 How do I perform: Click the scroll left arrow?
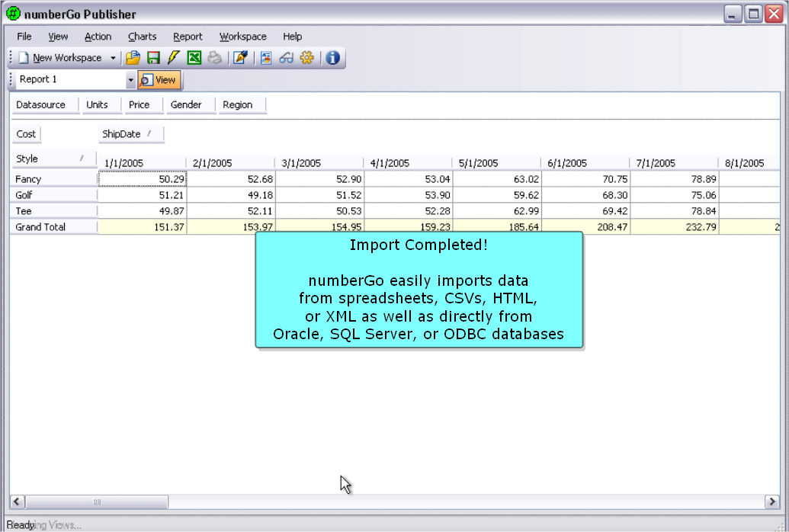coord(17,502)
